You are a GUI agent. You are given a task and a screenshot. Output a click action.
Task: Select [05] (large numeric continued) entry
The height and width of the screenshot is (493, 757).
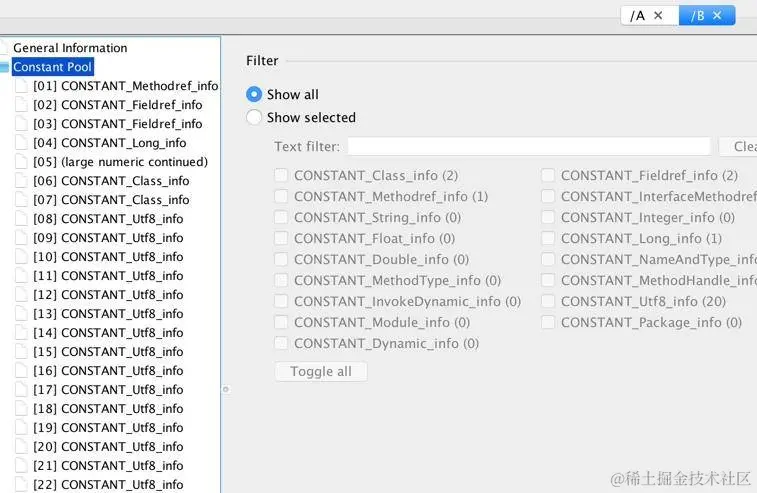[134, 162]
